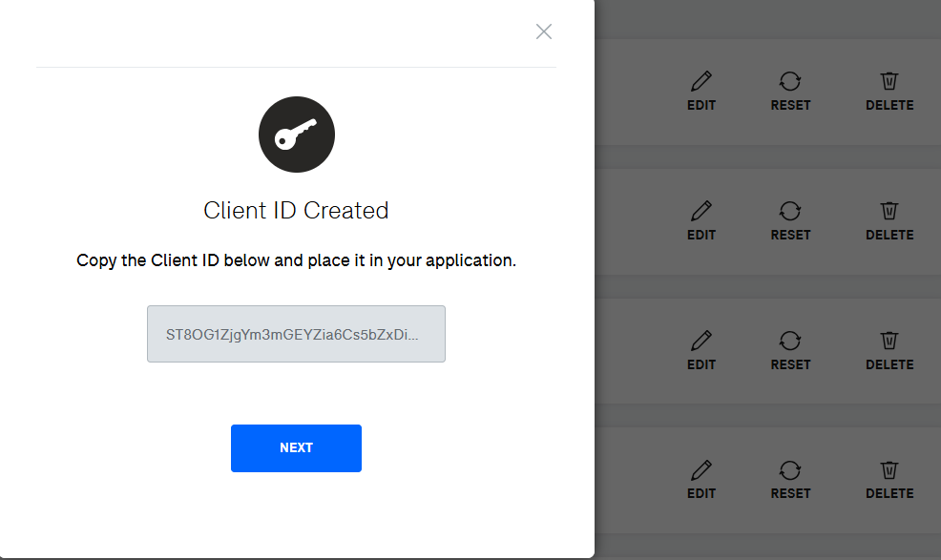Click the Client ID text field
The width and height of the screenshot is (941, 560).
tap(296, 334)
